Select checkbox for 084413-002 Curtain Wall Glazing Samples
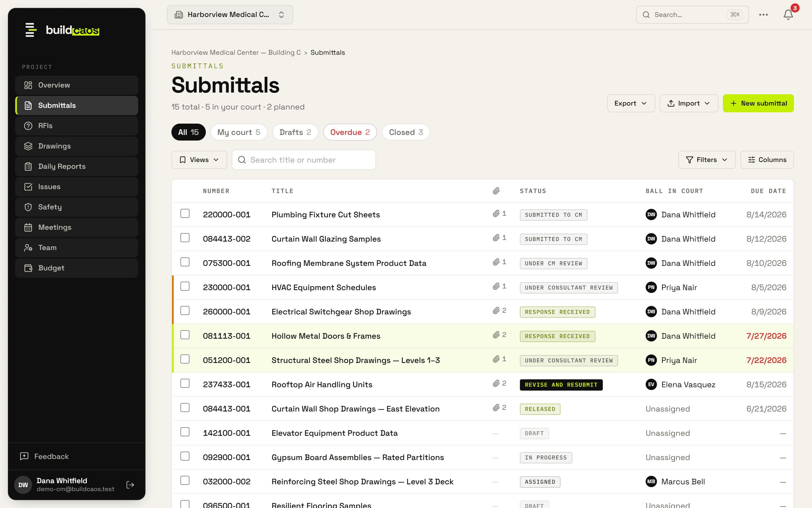 (185, 238)
